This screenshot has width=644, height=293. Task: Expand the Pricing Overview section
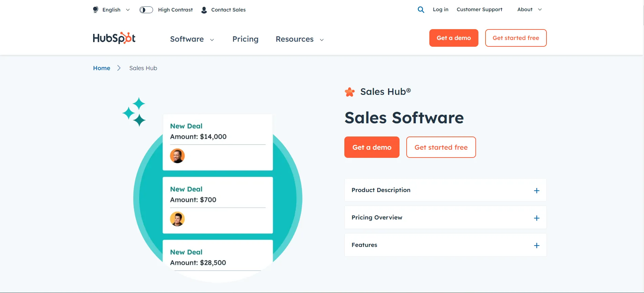coord(445,217)
